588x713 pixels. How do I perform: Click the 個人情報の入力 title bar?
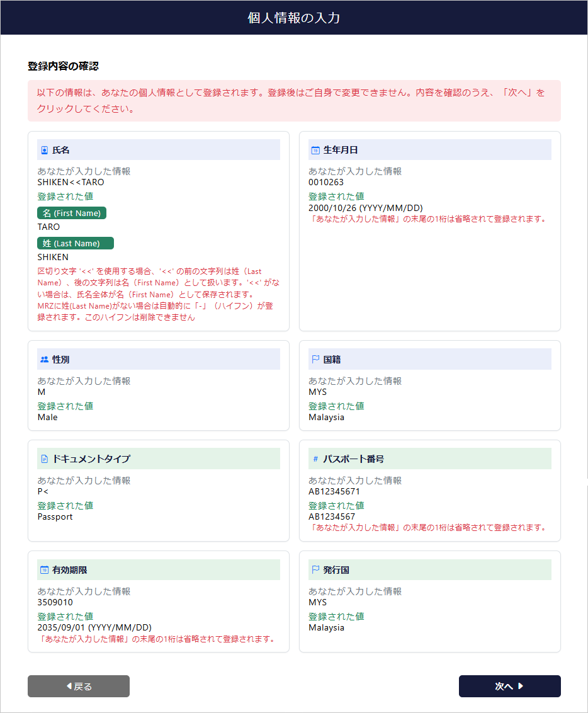pyautogui.click(x=294, y=18)
